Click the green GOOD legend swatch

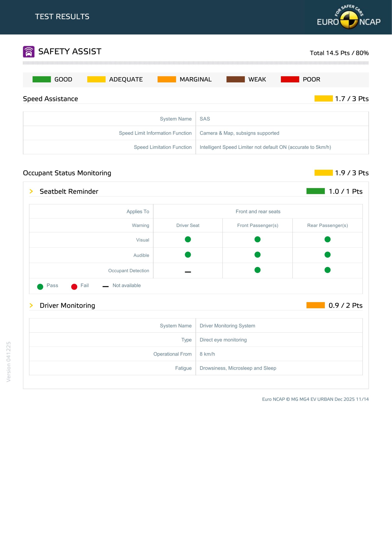pyautogui.click(x=42, y=79)
